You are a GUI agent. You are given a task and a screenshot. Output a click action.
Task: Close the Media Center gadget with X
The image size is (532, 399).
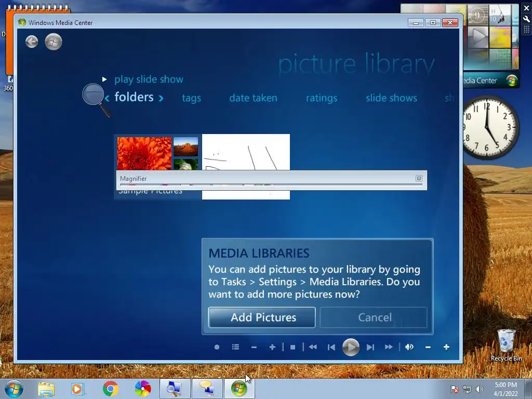527,8
